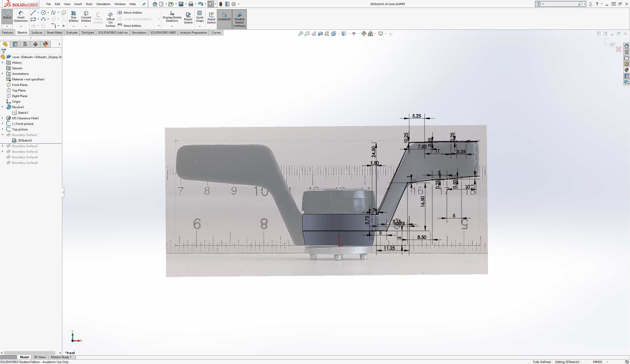The width and height of the screenshot is (630, 364).
Task: Click the feature tree horizontal scrollbar
Action: 30,353
